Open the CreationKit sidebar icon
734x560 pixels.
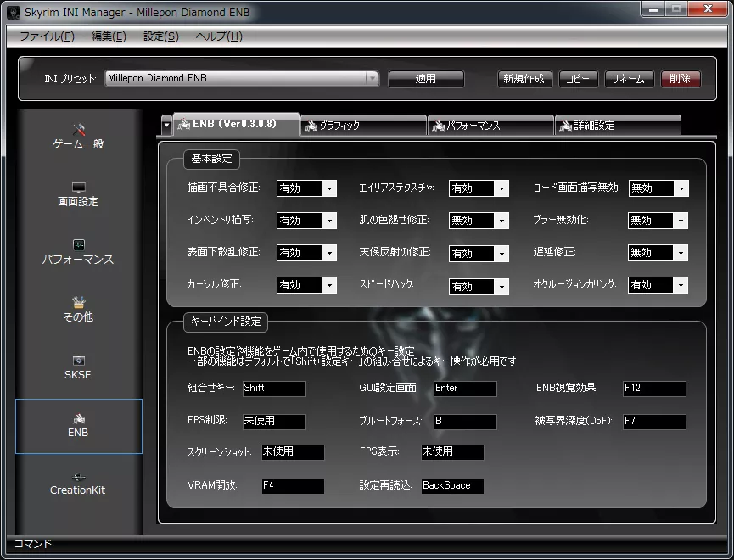click(79, 477)
